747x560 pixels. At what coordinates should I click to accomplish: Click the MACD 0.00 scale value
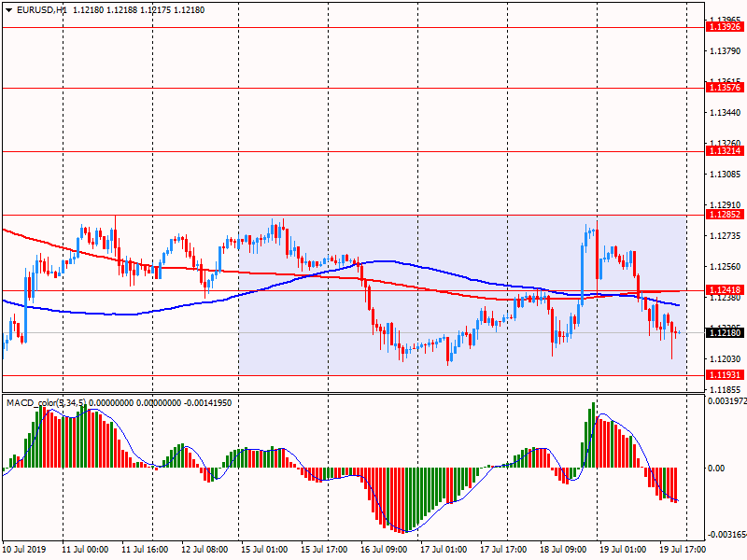(x=716, y=469)
